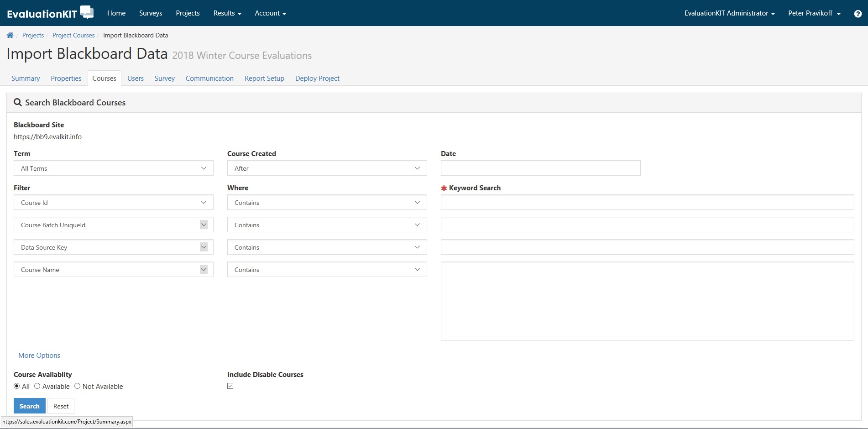The image size is (868, 429).
Task: Open the help question mark icon
Action: click(858, 14)
